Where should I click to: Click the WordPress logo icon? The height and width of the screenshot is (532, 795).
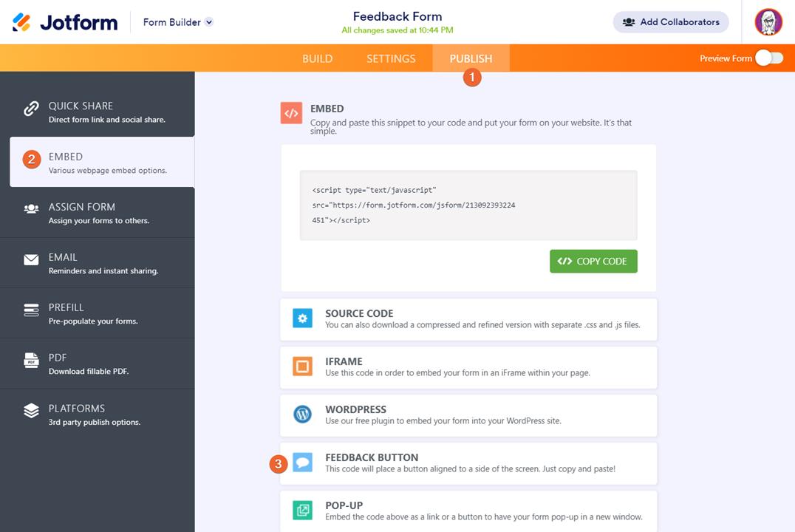pos(303,415)
